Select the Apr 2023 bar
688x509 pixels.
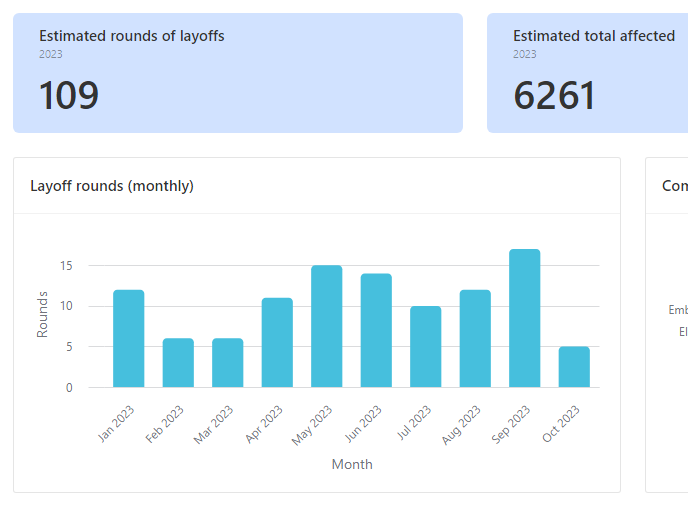tap(277, 343)
